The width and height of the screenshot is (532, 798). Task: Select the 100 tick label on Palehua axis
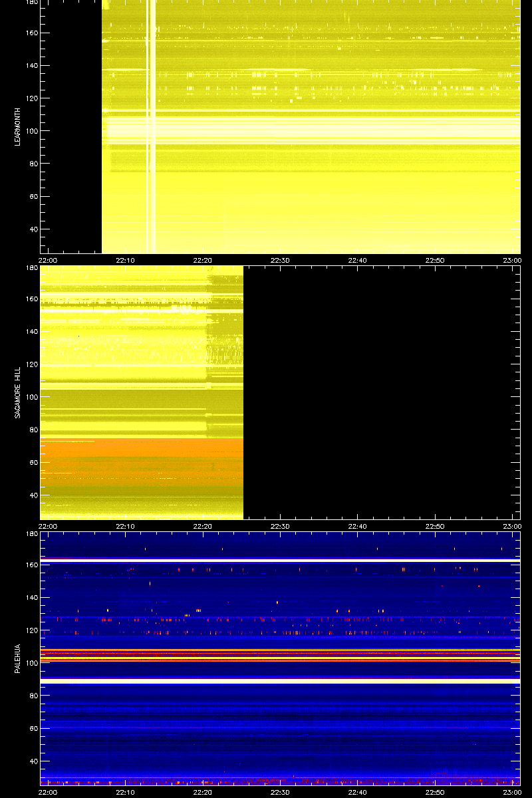(31, 663)
